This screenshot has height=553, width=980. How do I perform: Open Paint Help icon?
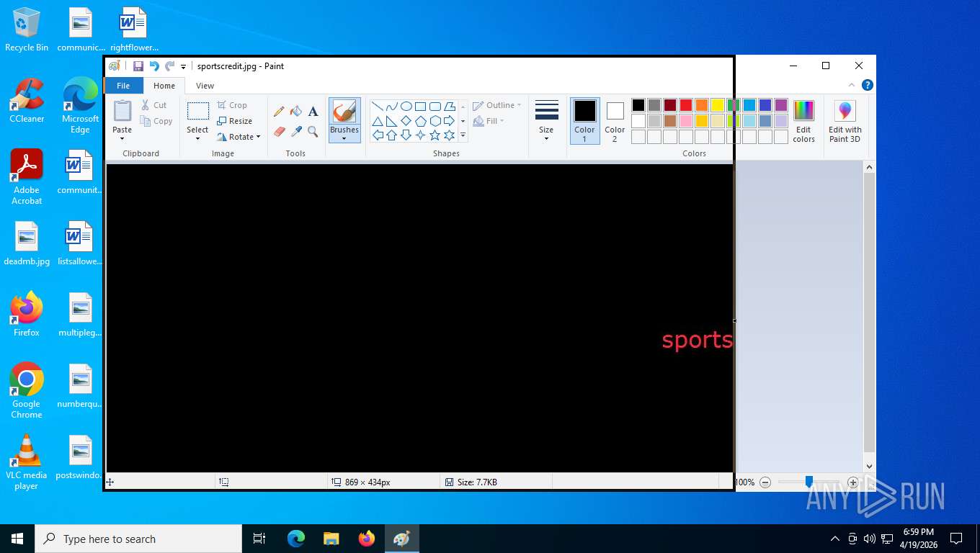(868, 85)
